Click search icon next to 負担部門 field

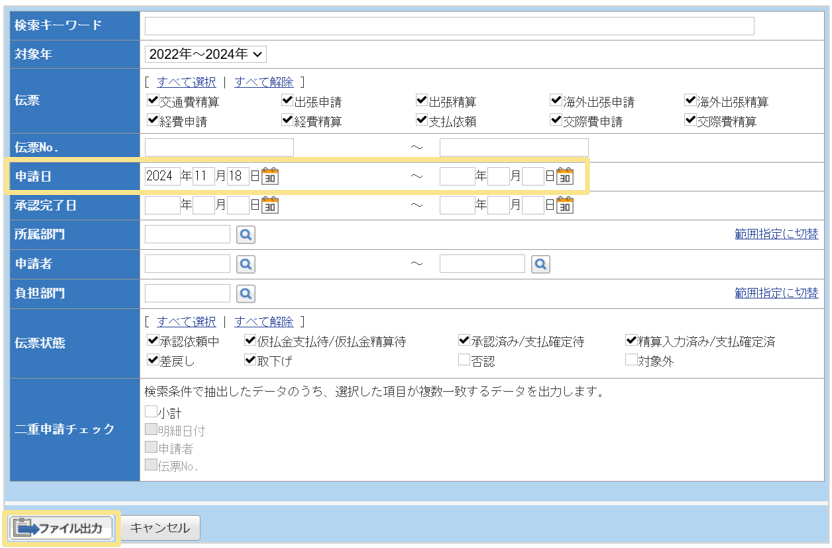pyautogui.click(x=245, y=293)
